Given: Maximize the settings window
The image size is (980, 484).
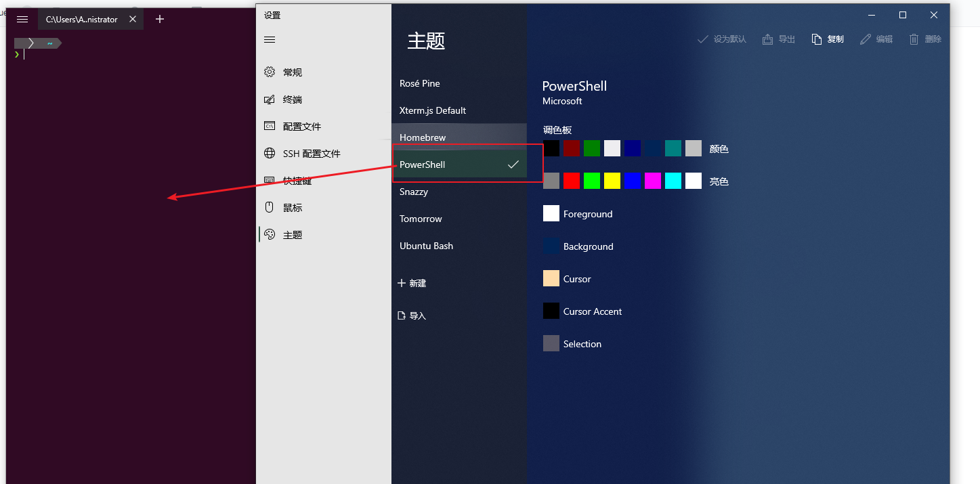Looking at the screenshot, I should pyautogui.click(x=903, y=15).
